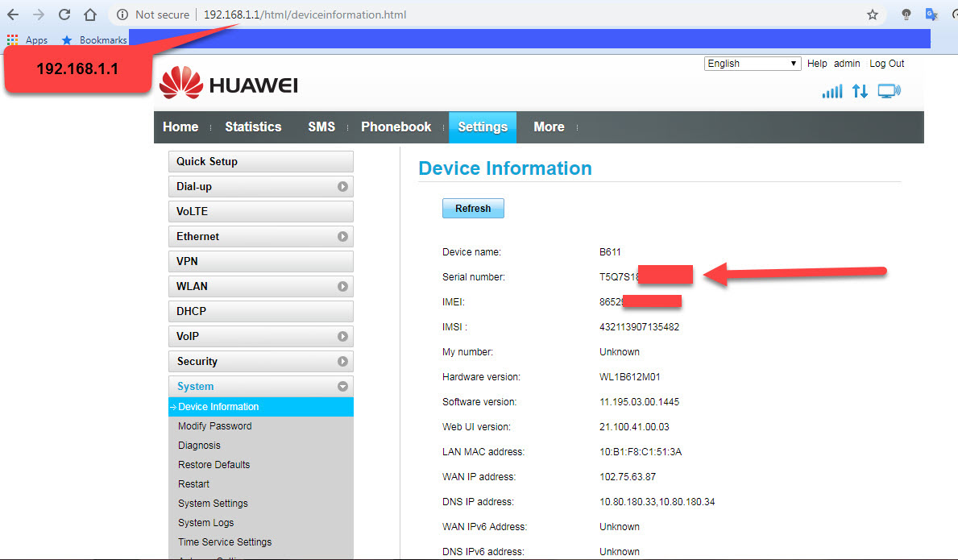The image size is (958, 560).
Task: Open the SMS tab
Action: [321, 127]
